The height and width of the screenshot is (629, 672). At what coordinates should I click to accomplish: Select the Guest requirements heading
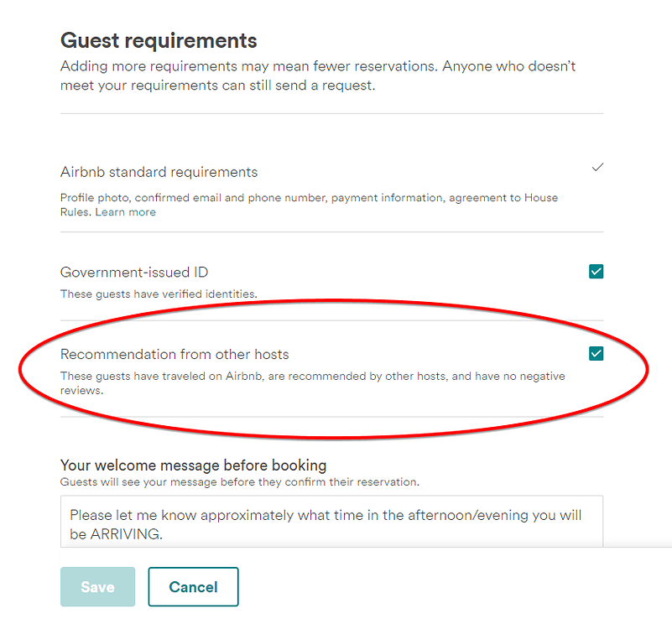coord(158,39)
